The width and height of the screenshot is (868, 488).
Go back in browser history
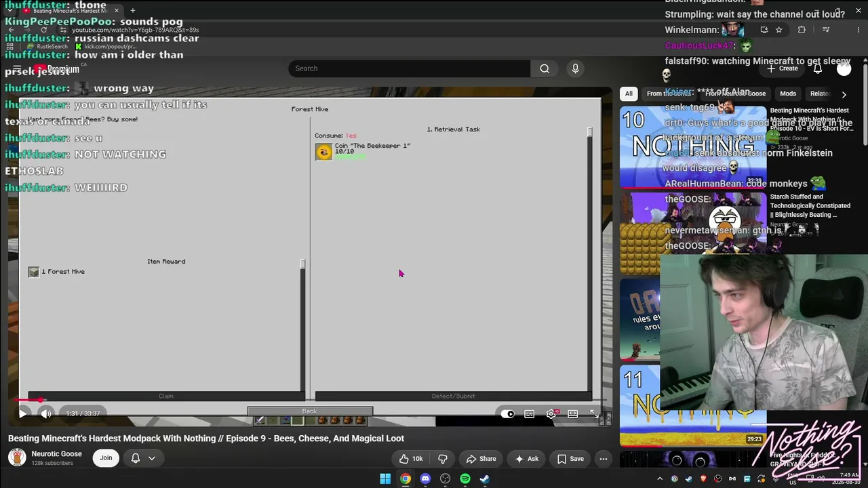12,30
